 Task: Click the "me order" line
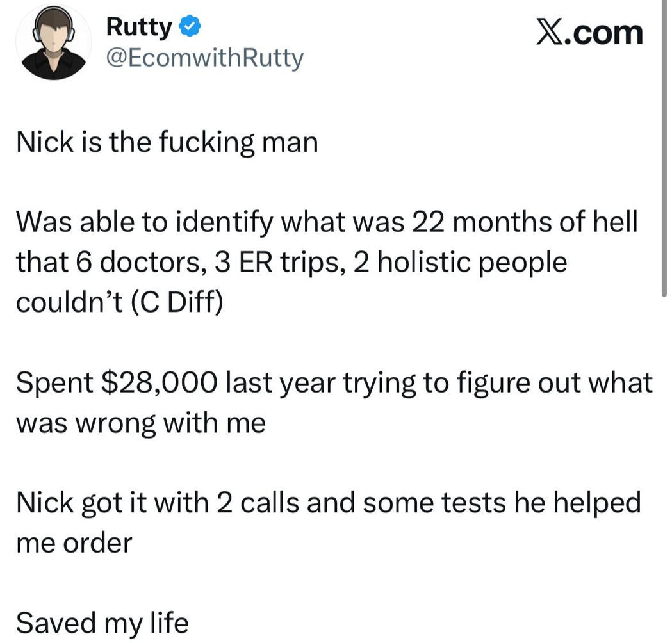tap(74, 543)
